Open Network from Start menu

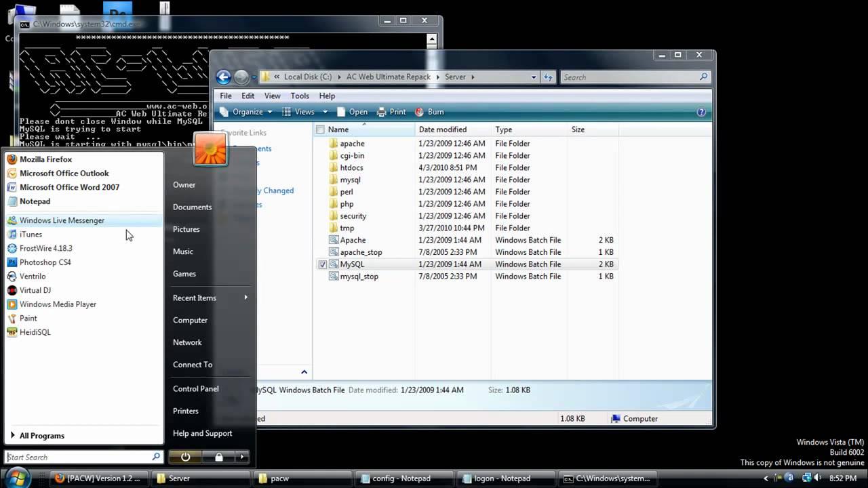pyautogui.click(x=187, y=342)
